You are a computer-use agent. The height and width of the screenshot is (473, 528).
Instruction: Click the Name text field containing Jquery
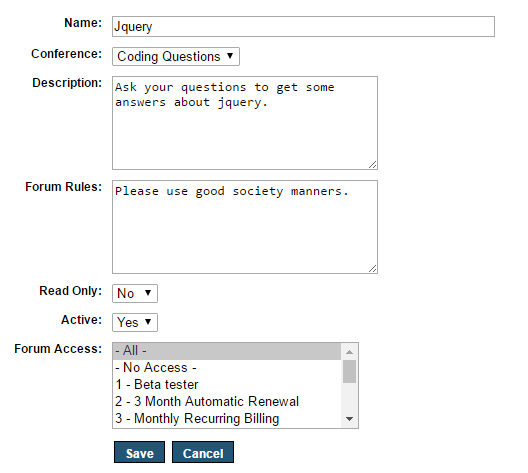[303, 27]
